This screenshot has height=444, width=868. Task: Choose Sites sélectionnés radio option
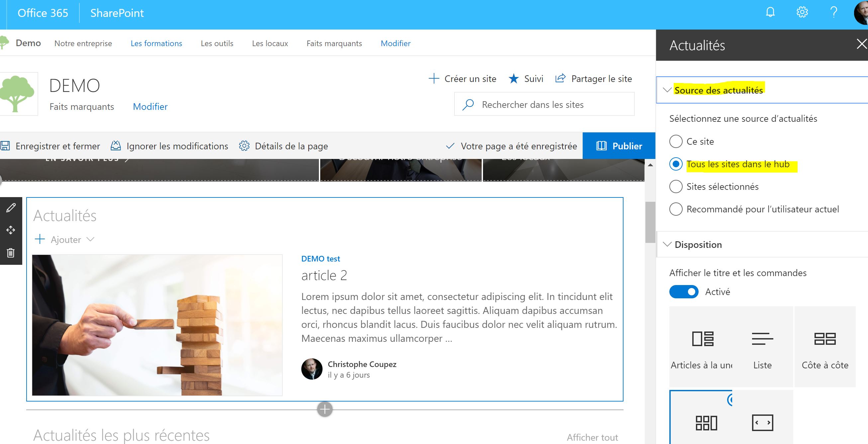(676, 186)
